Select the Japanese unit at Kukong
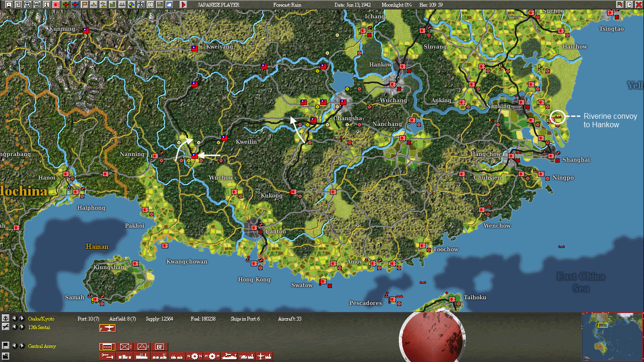 coord(293,192)
